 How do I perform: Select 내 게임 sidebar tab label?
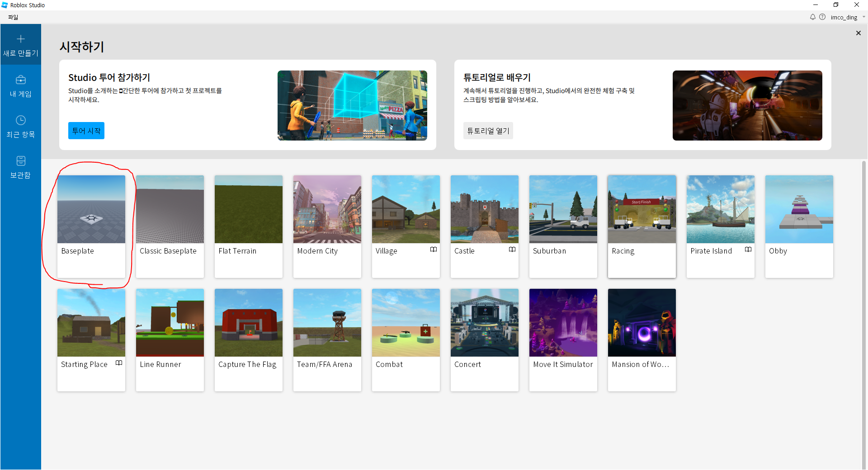(21, 94)
